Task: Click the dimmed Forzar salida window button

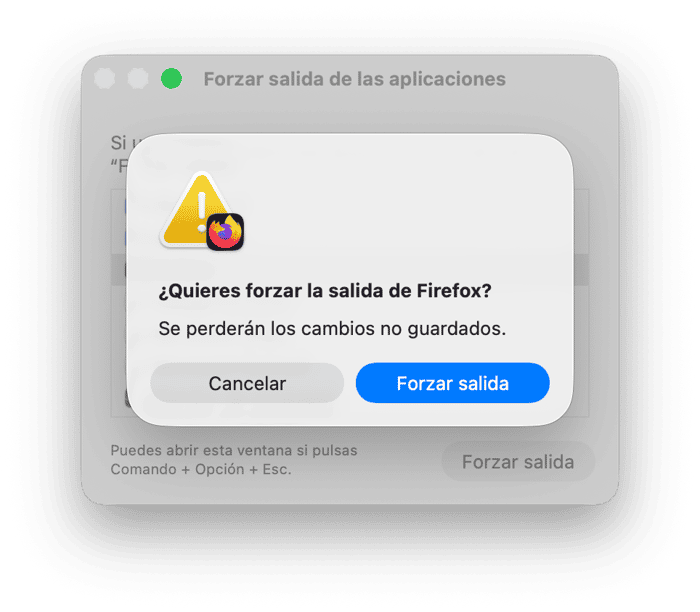Action: coord(518,462)
